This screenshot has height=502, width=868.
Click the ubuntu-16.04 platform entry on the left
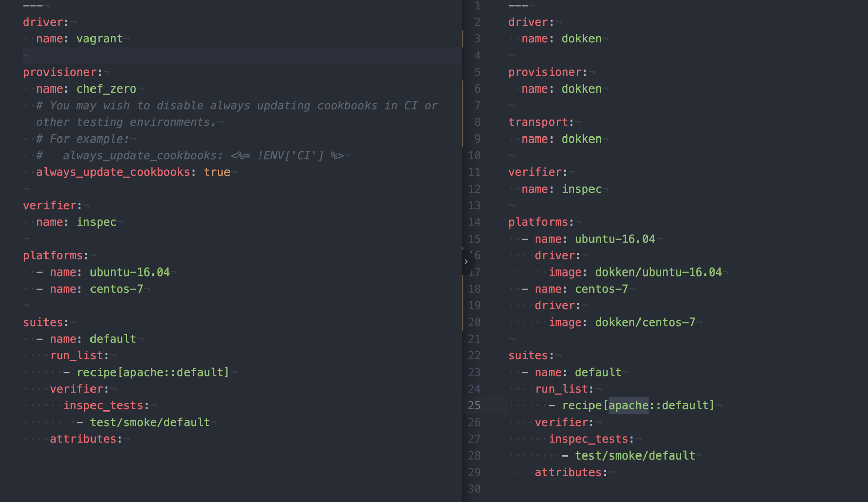click(x=129, y=272)
